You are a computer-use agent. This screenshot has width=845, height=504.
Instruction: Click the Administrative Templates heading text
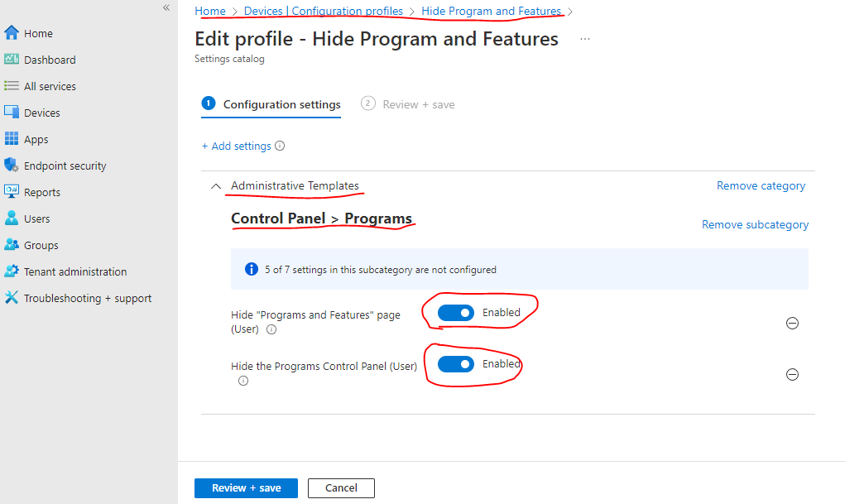click(x=295, y=185)
